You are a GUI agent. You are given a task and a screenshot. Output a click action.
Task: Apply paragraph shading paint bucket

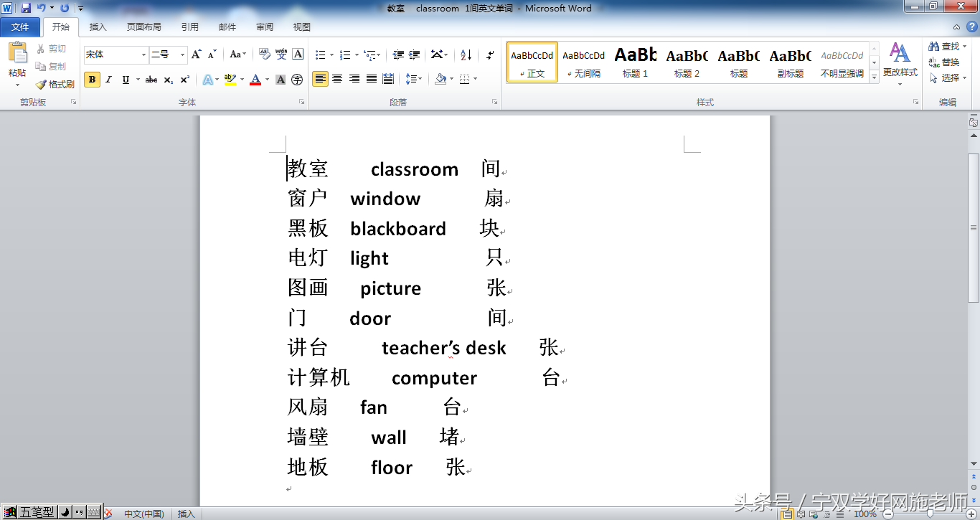tap(440, 79)
